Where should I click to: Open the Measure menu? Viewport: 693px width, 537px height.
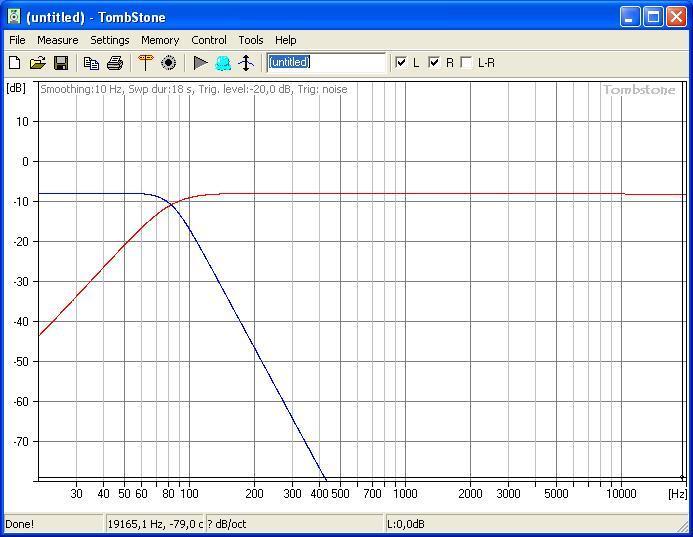point(57,40)
